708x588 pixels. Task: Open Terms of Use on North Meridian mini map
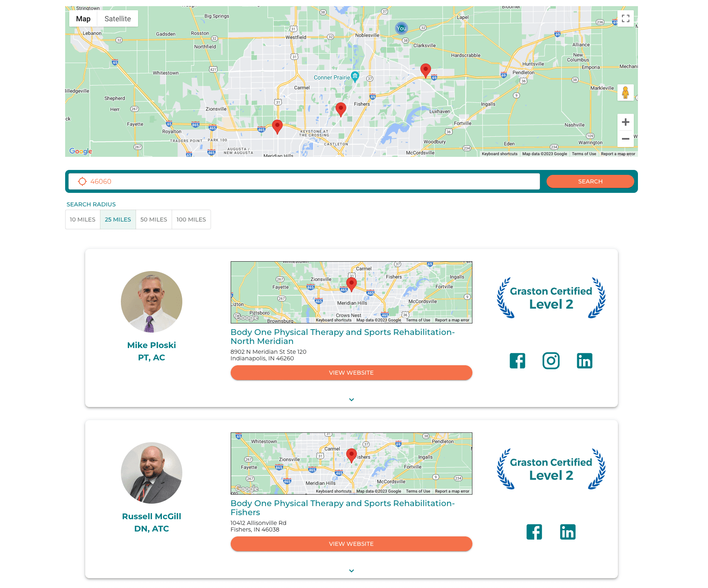418,320
